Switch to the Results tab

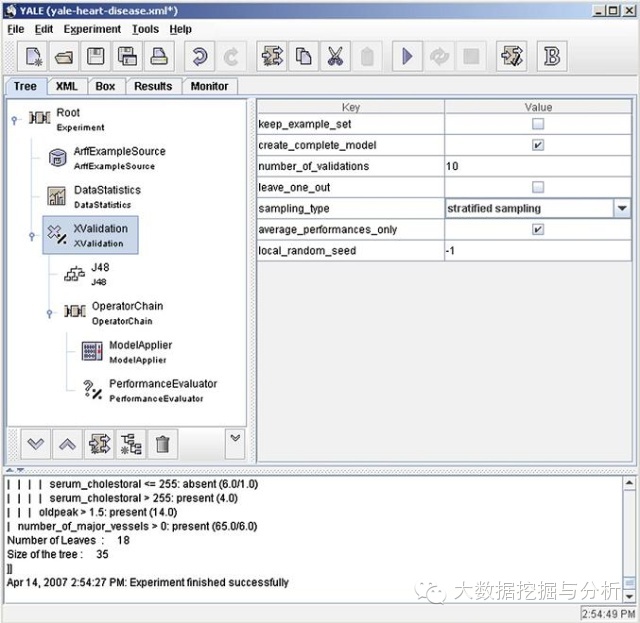click(153, 86)
